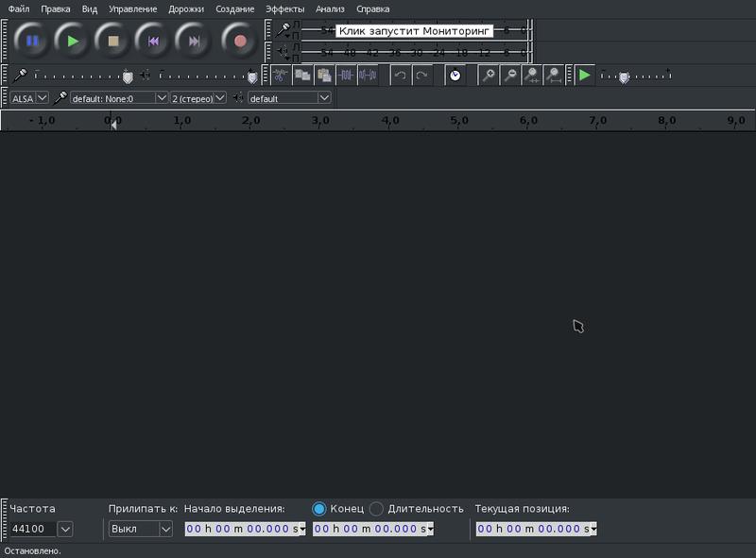The width and height of the screenshot is (756, 558).
Task: Click the Pause transport button
Action: 32,41
